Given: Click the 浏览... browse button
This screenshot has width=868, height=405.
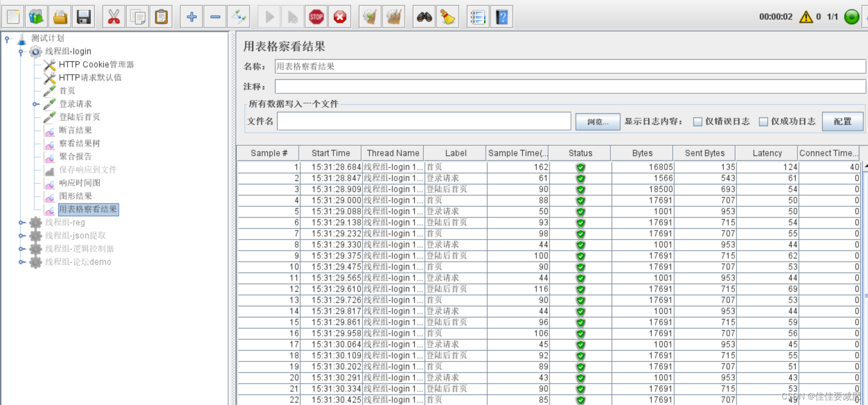Looking at the screenshot, I should [x=597, y=122].
